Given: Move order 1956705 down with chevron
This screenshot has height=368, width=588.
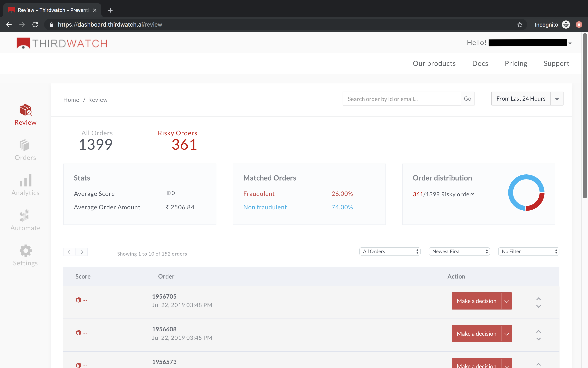Looking at the screenshot, I should [x=538, y=306].
